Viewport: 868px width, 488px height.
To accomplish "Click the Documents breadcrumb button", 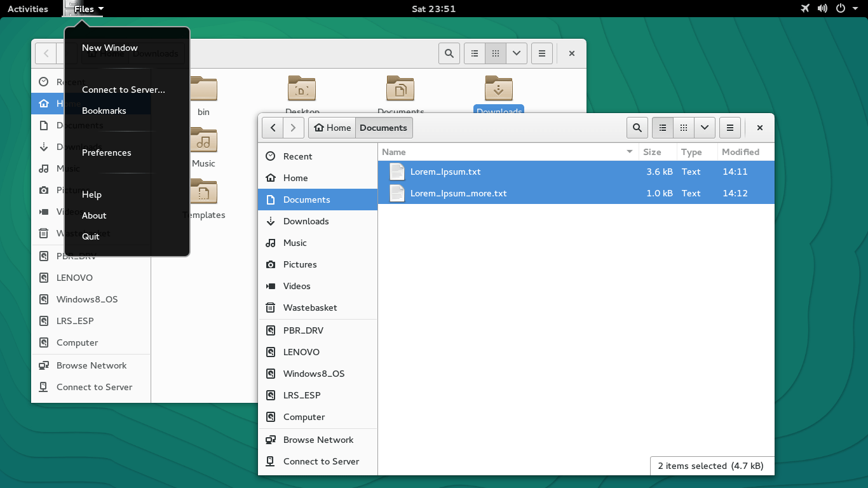I will pyautogui.click(x=383, y=127).
